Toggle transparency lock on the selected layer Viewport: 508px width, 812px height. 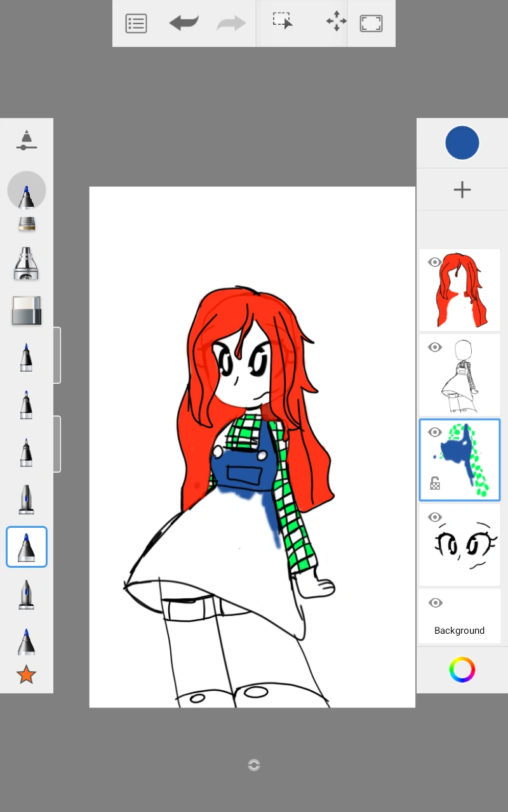pyautogui.click(x=435, y=483)
